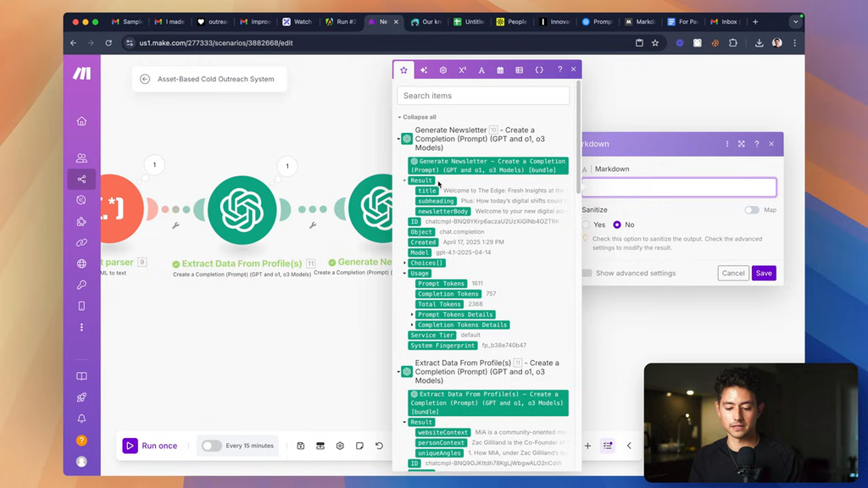Insert the websiteContext variable pill

click(443, 432)
